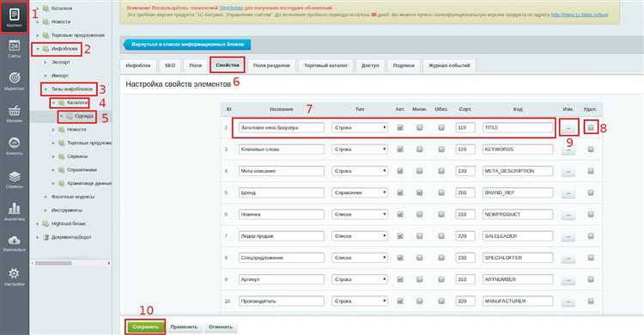Toggle active checkbox for Ключевые слова
Image resolution: width=644 pixels, height=335 pixels.
tap(400, 149)
